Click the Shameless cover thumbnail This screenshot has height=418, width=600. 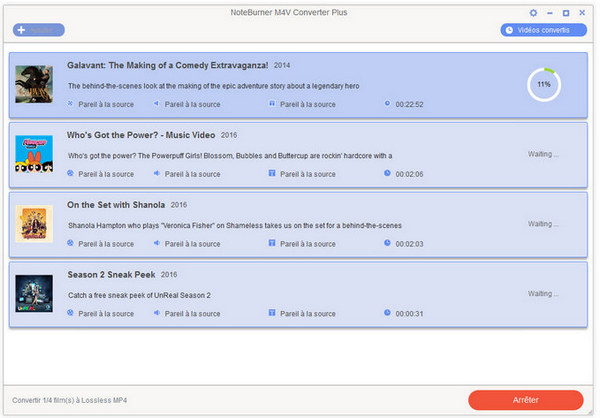coord(34,224)
